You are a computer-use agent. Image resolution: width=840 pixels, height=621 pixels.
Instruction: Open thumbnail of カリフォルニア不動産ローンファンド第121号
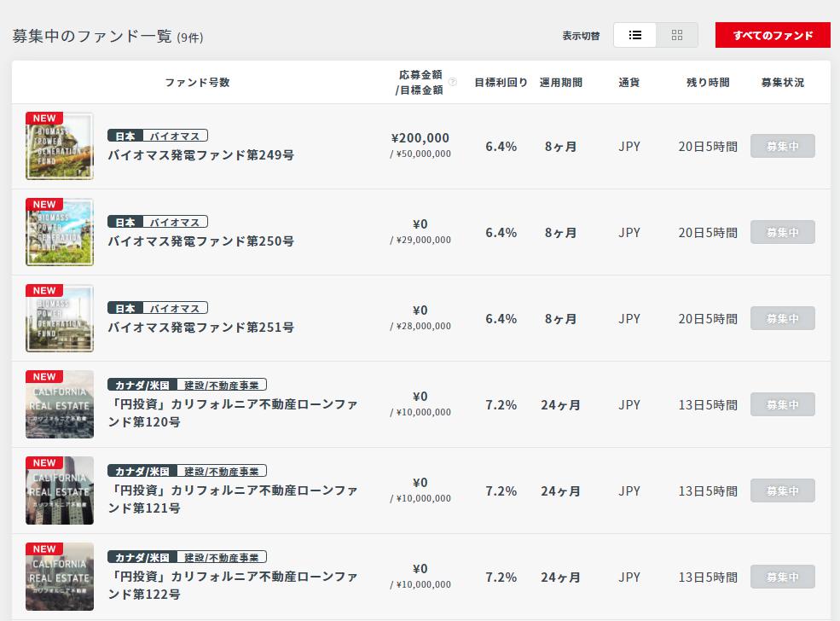(60, 490)
